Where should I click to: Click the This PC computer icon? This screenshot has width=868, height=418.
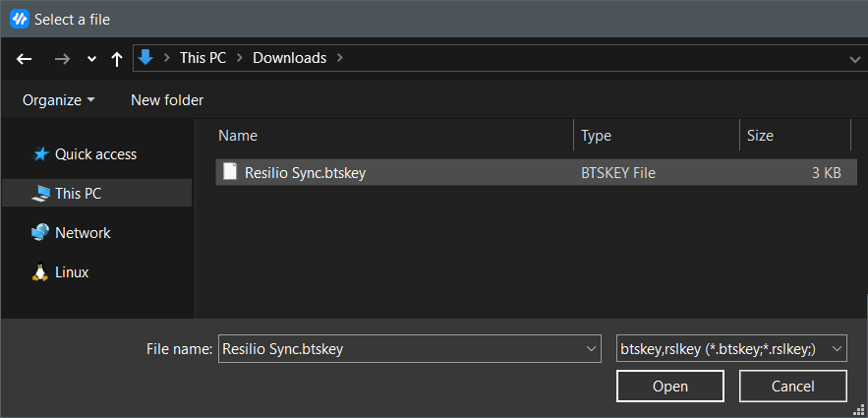[x=40, y=193]
